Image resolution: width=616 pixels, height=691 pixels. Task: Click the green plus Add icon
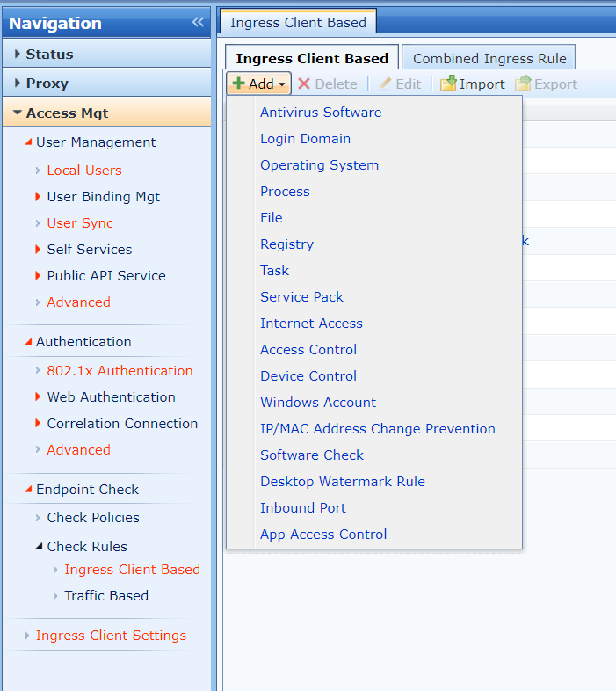[x=238, y=84]
